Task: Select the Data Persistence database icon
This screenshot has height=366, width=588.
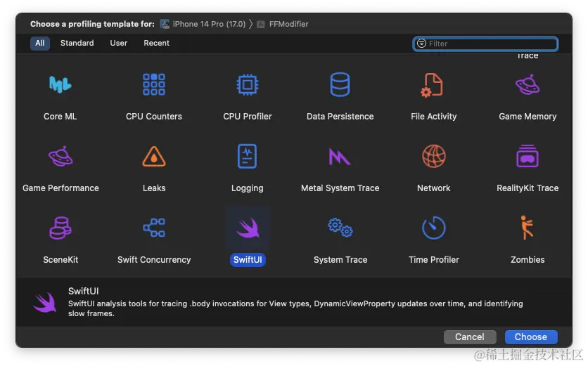Action: [x=340, y=85]
